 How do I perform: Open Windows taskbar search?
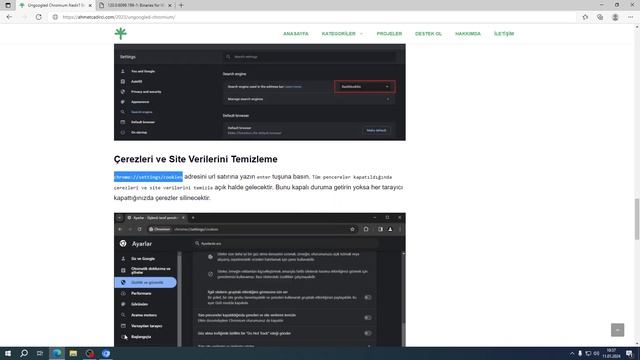pyautogui.click(x=24, y=353)
